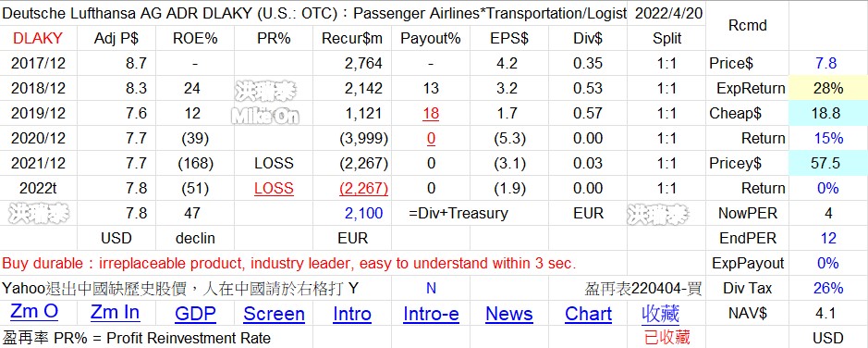Open the Intro link
The height and width of the screenshot is (348, 868).
click(352, 314)
